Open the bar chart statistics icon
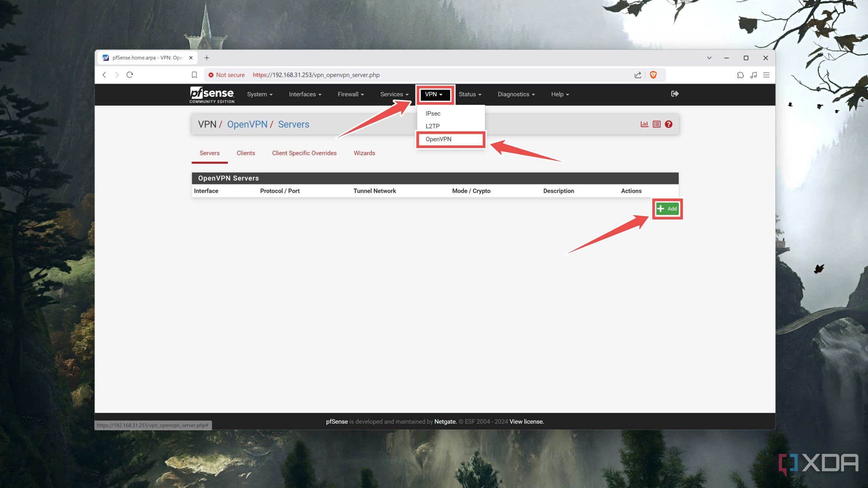This screenshot has width=868, height=488. point(643,123)
